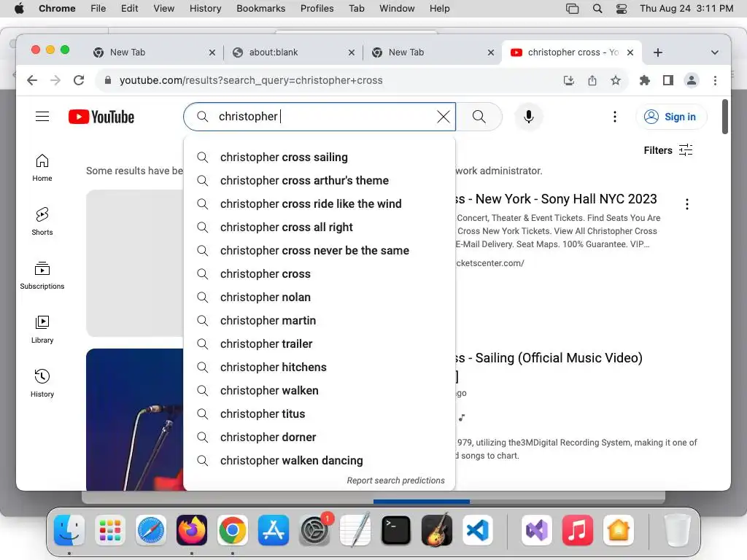Screen dimensions: 747x560
Task: Click the Sign in button
Action: coord(671,117)
